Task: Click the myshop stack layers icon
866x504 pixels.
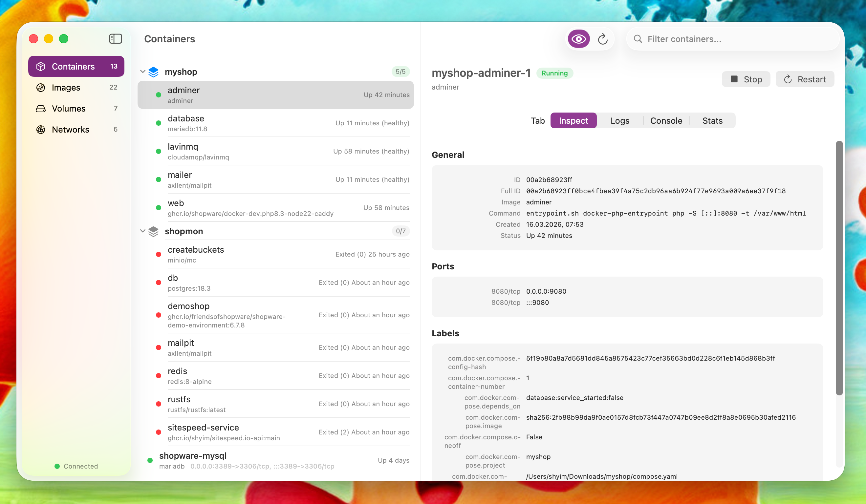Action: [153, 72]
